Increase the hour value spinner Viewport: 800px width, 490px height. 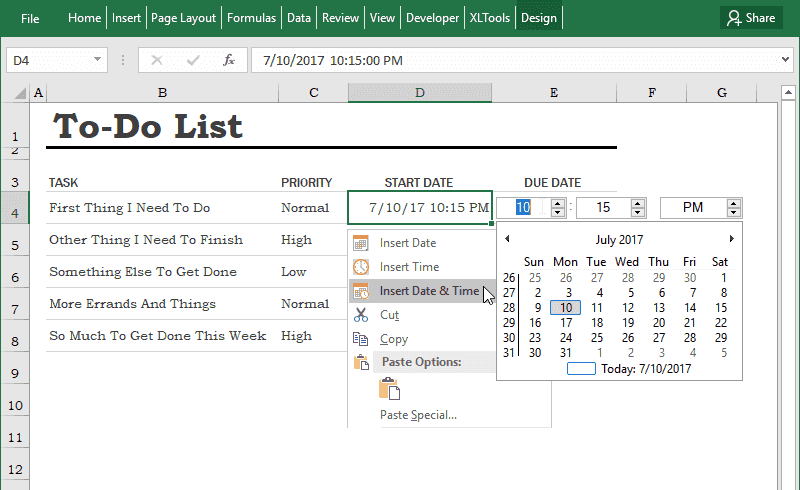[558, 204]
